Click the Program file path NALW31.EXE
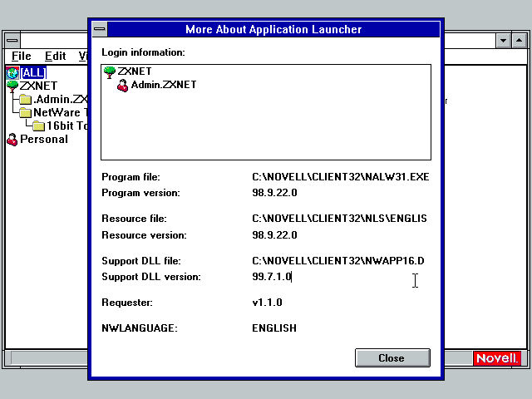This screenshot has width=532, height=399. (x=340, y=177)
